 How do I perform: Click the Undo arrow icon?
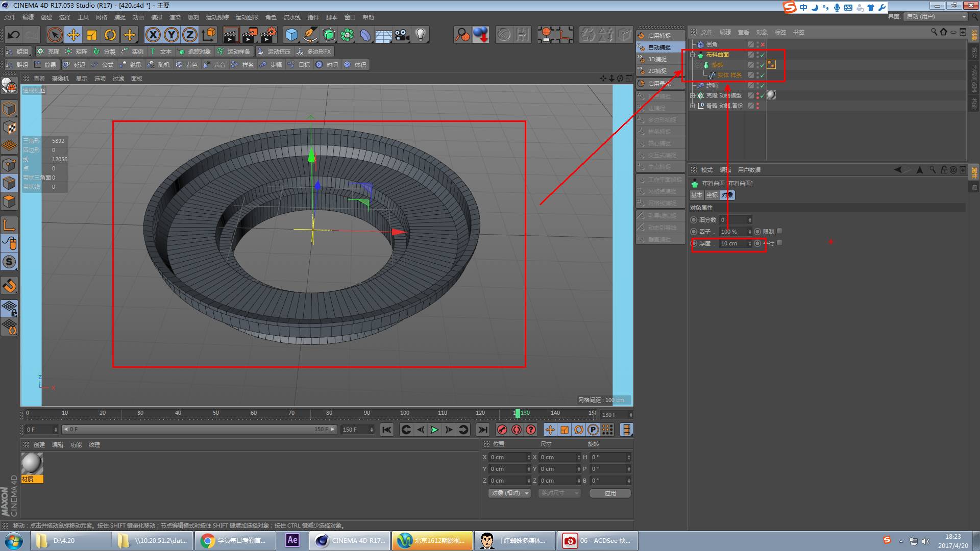(14, 35)
